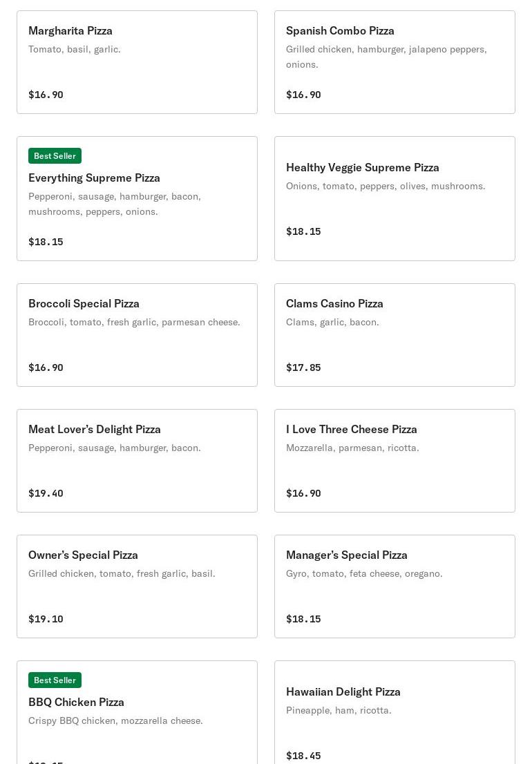Click the "Gyro, tomato, feta cheese, oregano" description
The height and width of the screenshot is (764, 532).
pyautogui.click(x=364, y=573)
